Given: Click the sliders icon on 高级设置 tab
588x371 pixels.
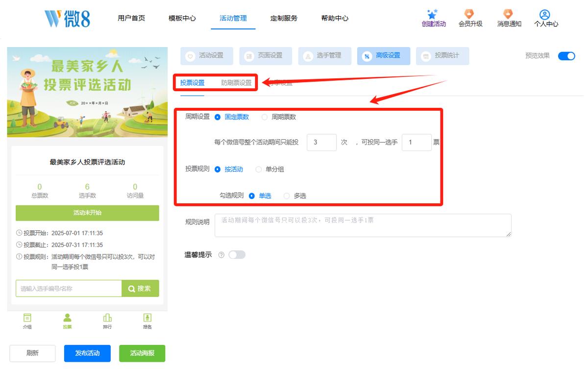Looking at the screenshot, I should click(x=367, y=56).
